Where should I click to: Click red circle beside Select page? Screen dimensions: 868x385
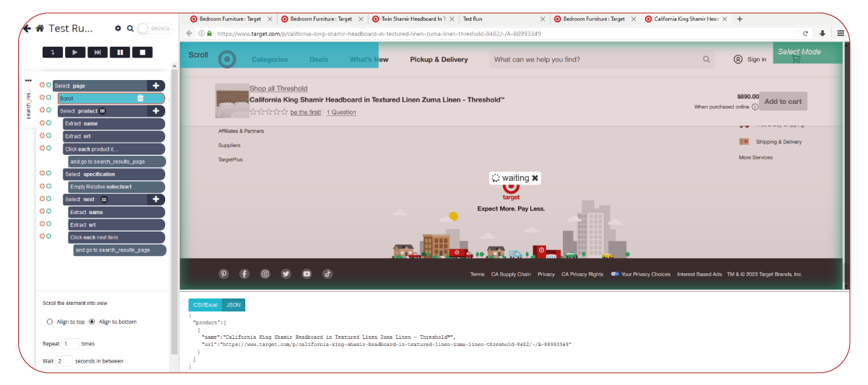tap(43, 85)
